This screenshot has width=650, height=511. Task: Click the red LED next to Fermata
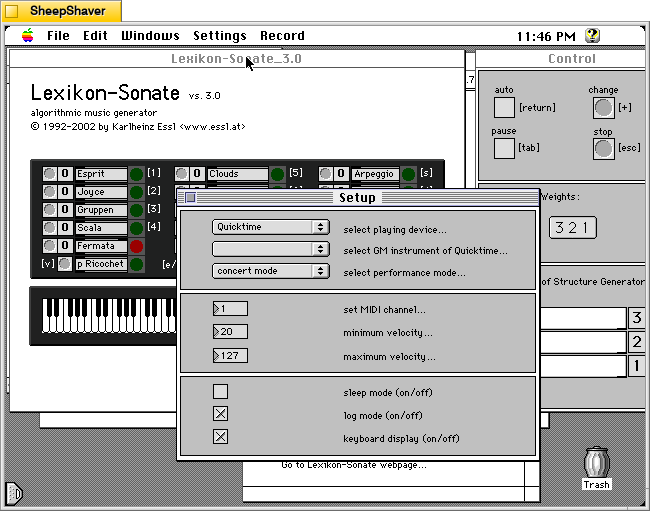click(136, 246)
